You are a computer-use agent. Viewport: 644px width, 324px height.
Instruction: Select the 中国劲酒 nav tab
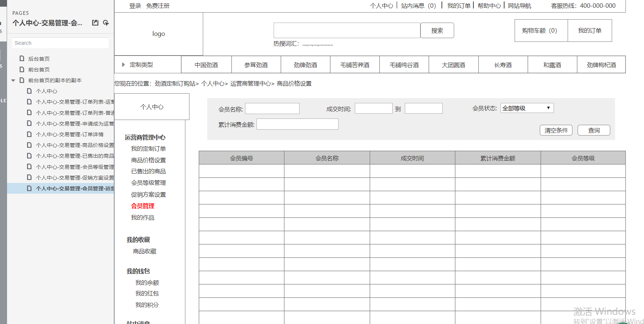206,65
